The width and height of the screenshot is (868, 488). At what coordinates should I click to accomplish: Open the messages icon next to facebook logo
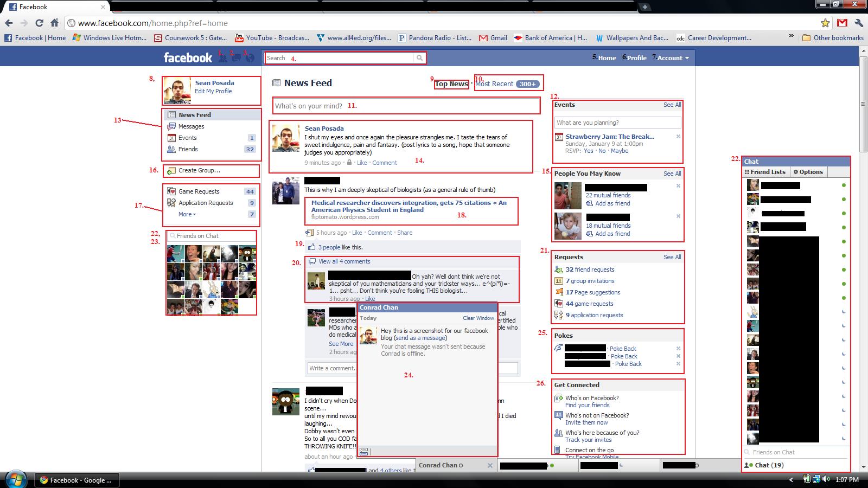(x=236, y=57)
